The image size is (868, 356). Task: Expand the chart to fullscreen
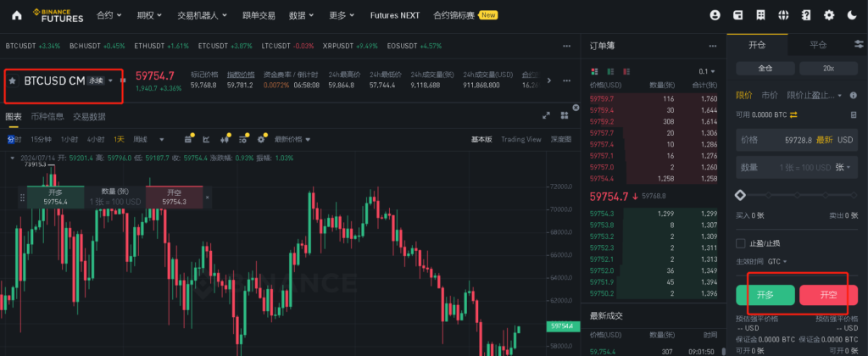click(x=547, y=115)
